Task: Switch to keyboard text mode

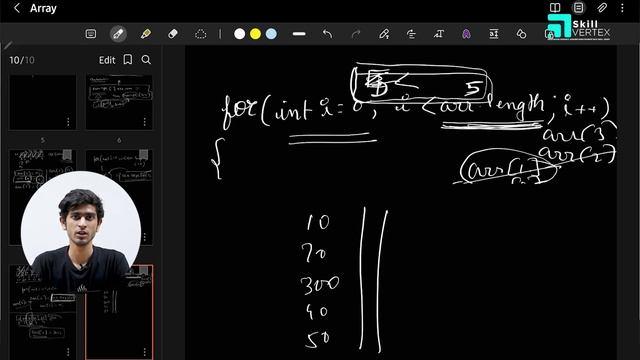Action: click(x=91, y=34)
